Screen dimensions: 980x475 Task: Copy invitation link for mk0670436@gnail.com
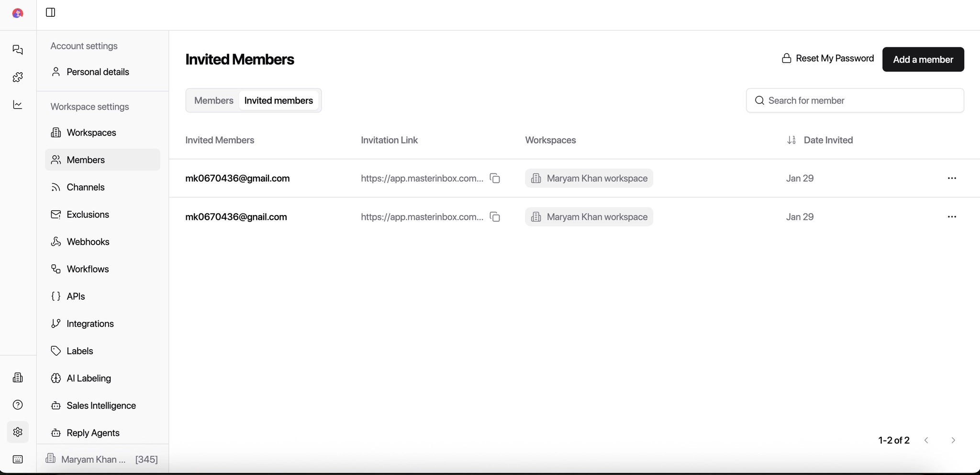tap(495, 216)
